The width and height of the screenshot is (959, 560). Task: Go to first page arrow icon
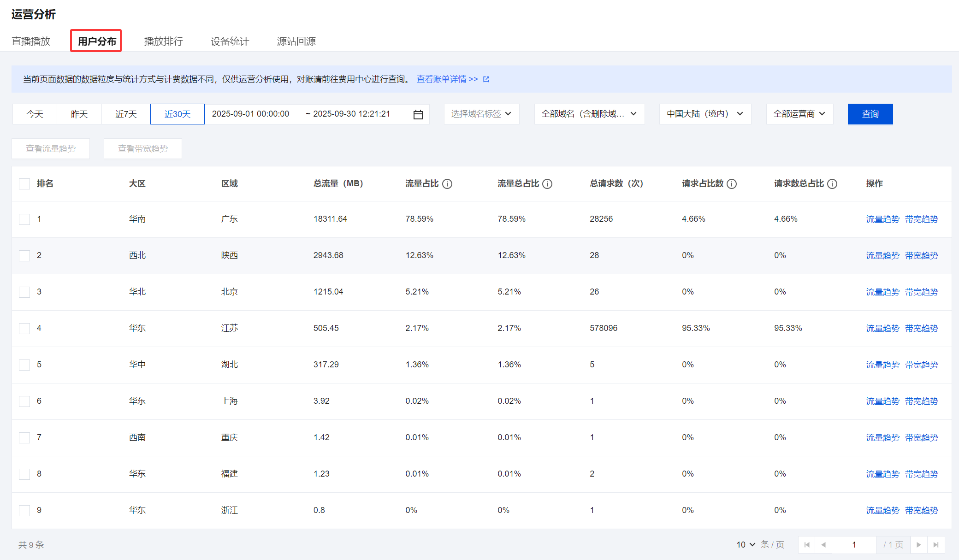click(x=806, y=545)
